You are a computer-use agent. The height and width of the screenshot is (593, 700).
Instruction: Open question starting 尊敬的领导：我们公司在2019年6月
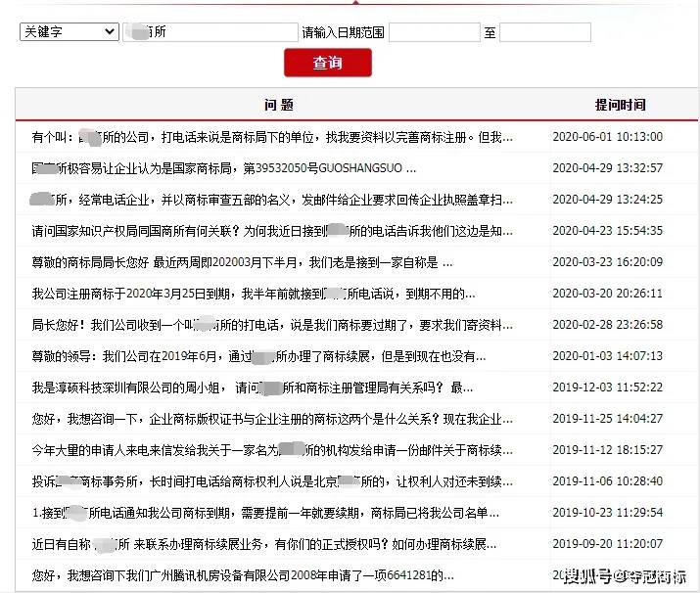coord(258,356)
